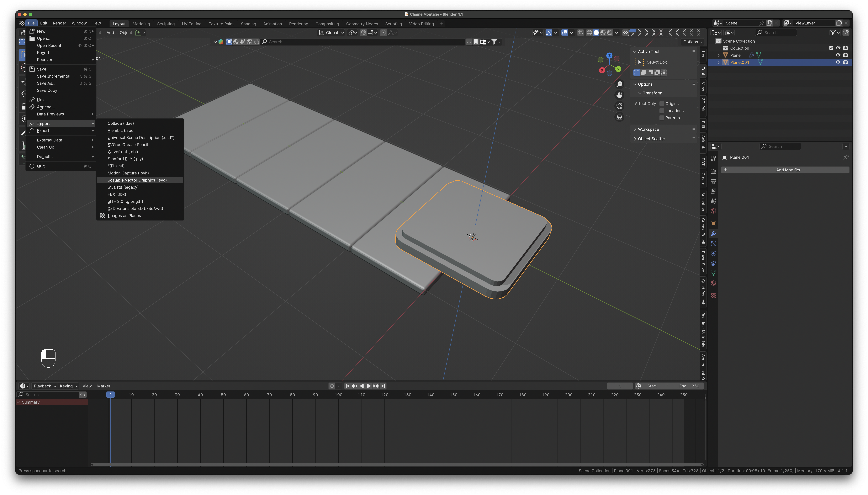Viewport: 868px width, 495px height.
Task: Open the viewport Options dropdown
Action: point(693,42)
